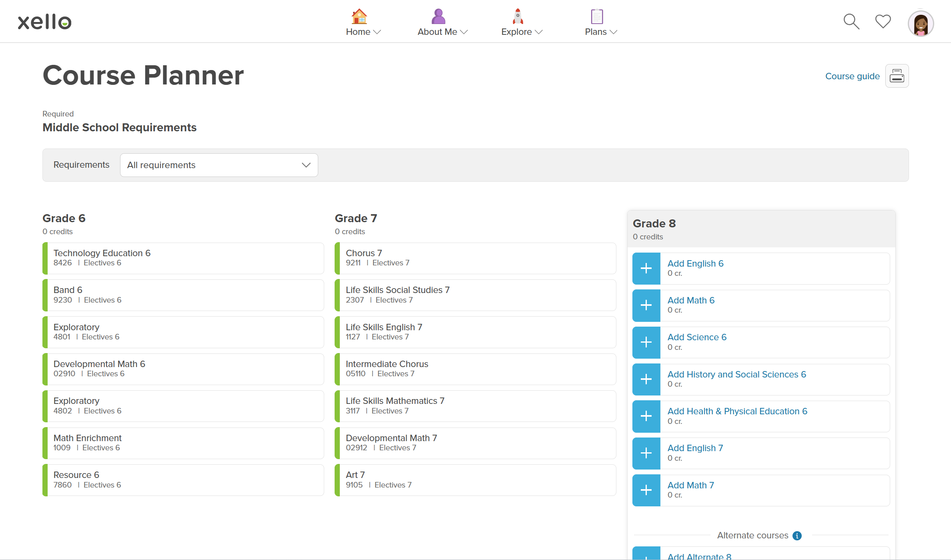Open saved favorites heart icon
This screenshot has width=951, height=560.
click(883, 21)
